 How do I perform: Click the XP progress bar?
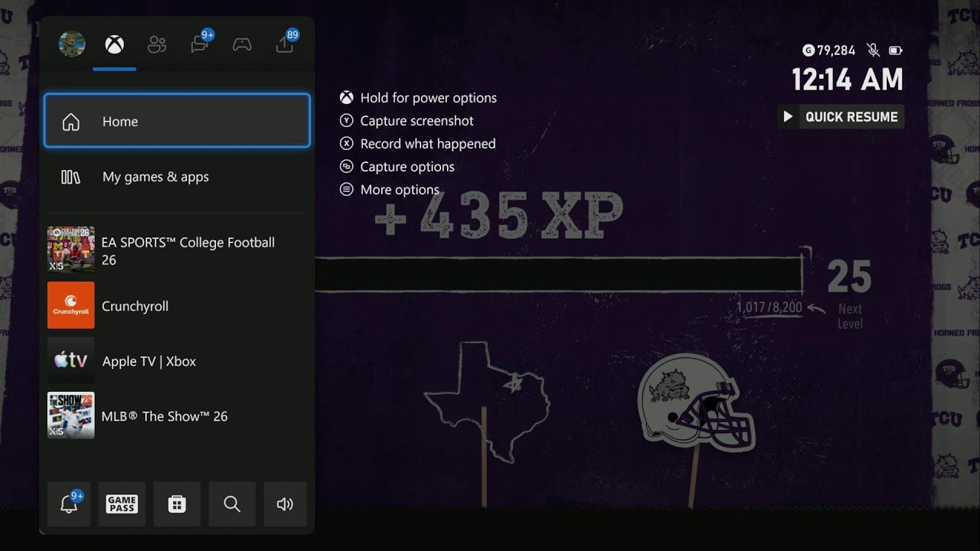point(558,274)
